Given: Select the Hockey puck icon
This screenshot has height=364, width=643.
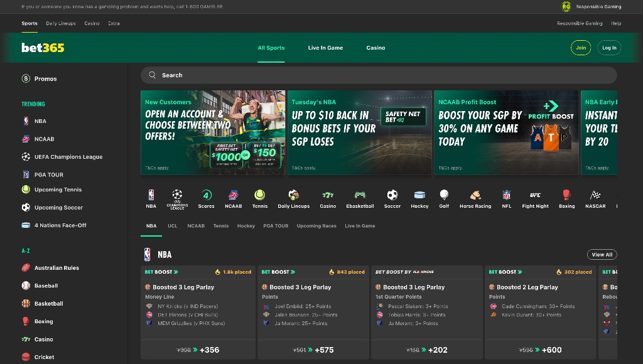Looking at the screenshot, I should pos(419,195).
